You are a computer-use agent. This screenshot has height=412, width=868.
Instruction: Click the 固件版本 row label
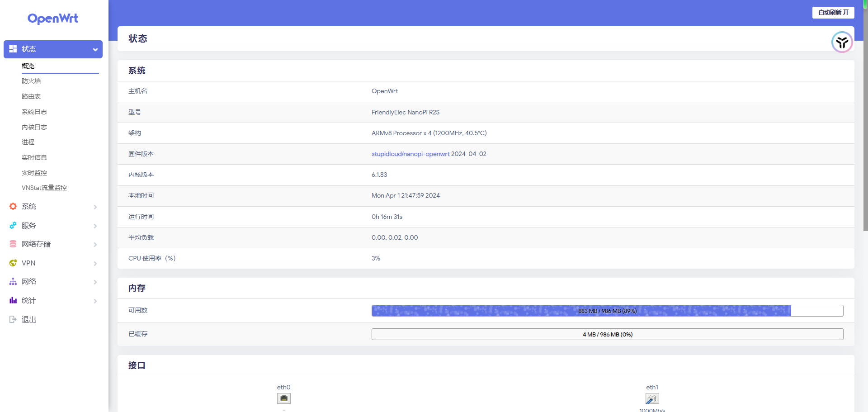tap(141, 154)
